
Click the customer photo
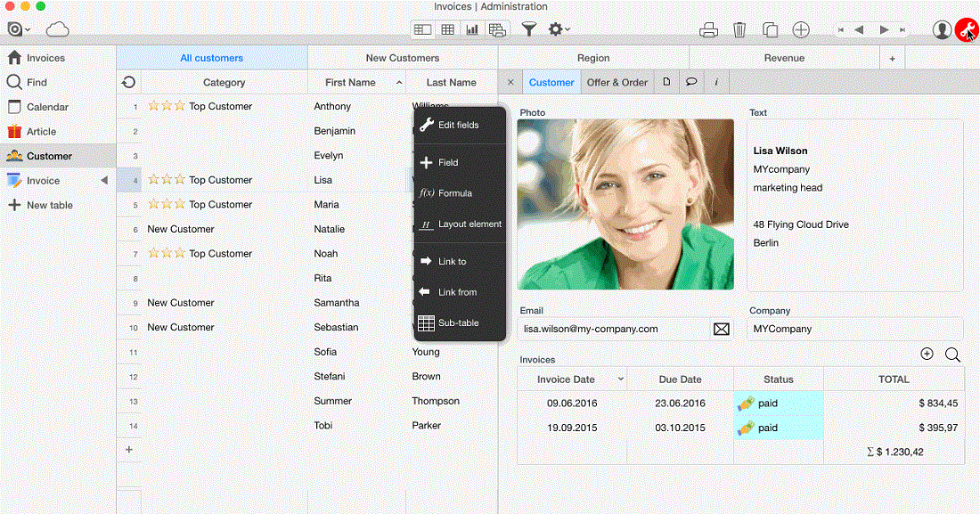(x=625, y=205)
